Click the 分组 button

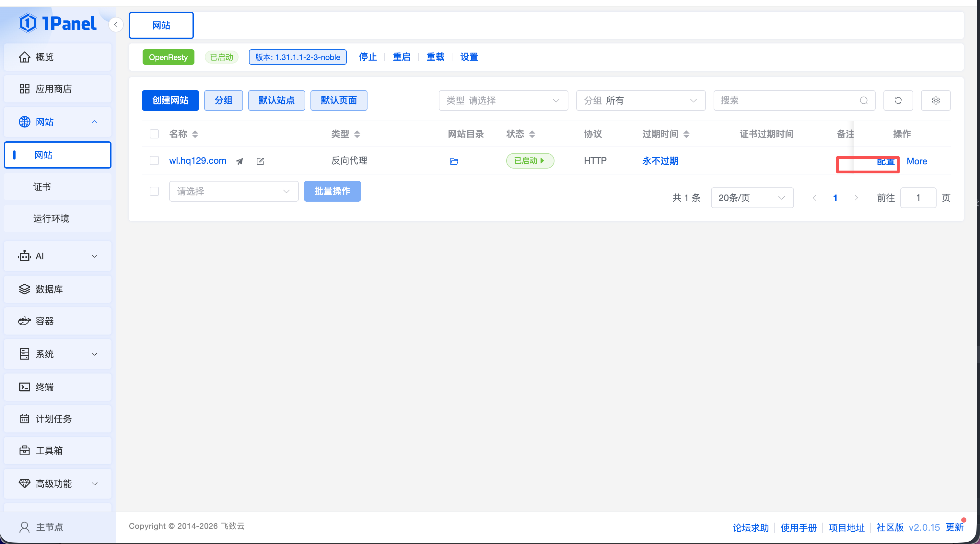click(223, 101)
